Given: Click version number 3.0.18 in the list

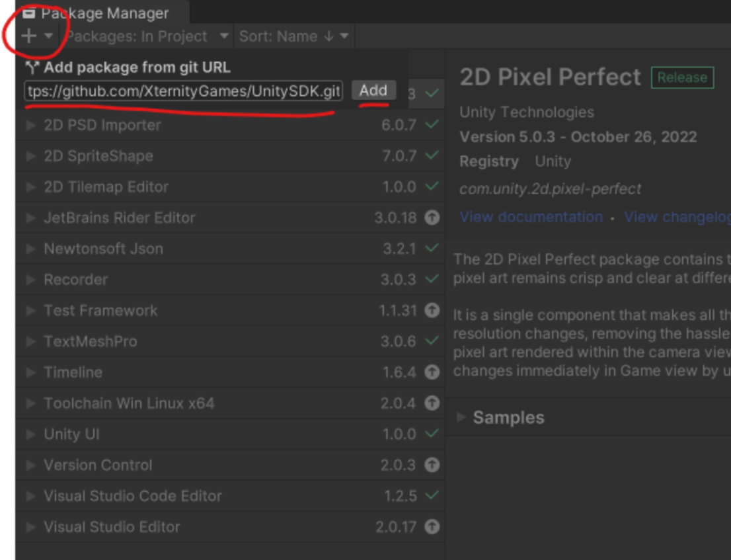Looking at the screenshot, I should click(395, 218).
